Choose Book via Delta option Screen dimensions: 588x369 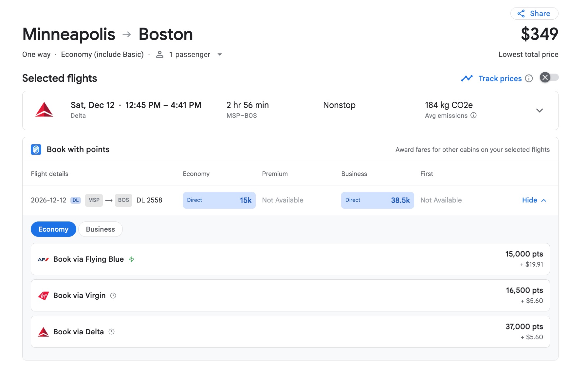(290, 332)
